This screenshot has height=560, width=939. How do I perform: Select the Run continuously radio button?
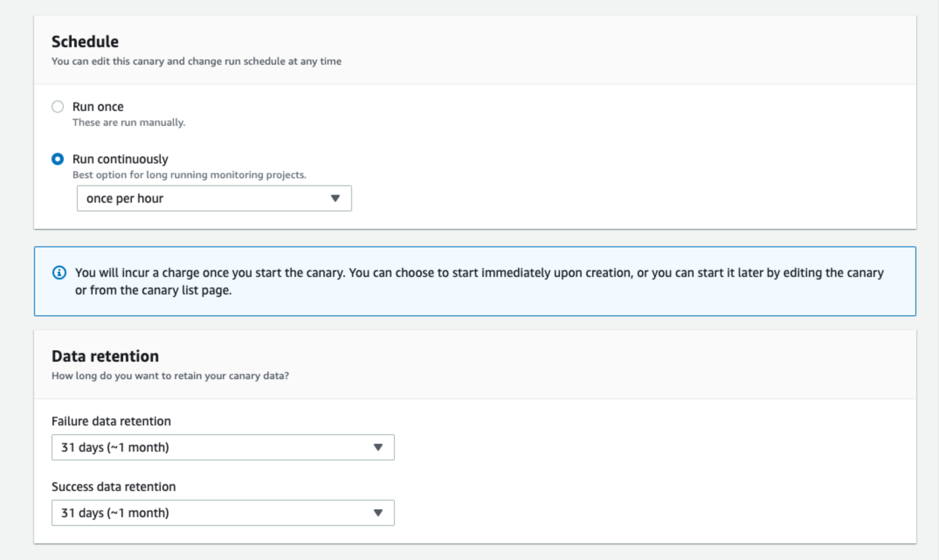tap(58, 159)
